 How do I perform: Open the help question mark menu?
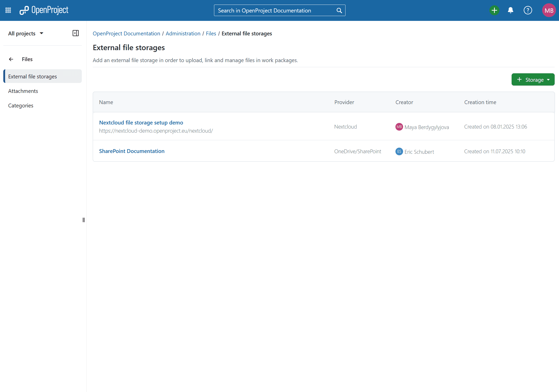point(528,10)
